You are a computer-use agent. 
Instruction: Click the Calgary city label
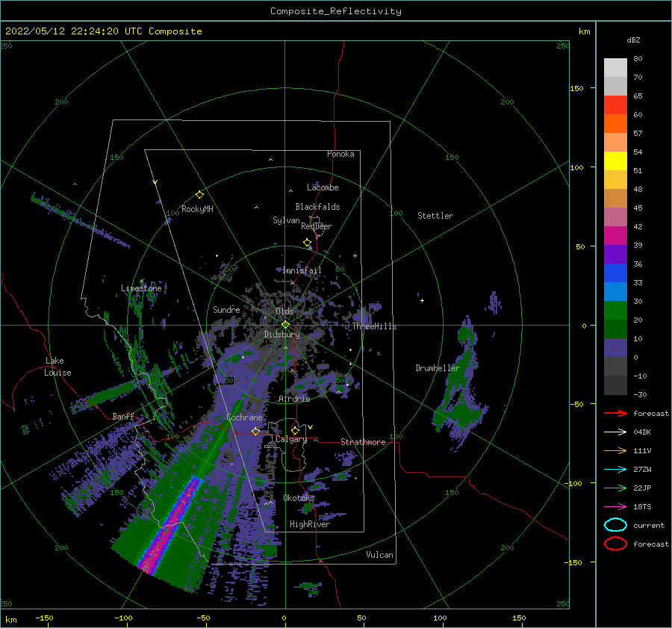click(291, 439)
